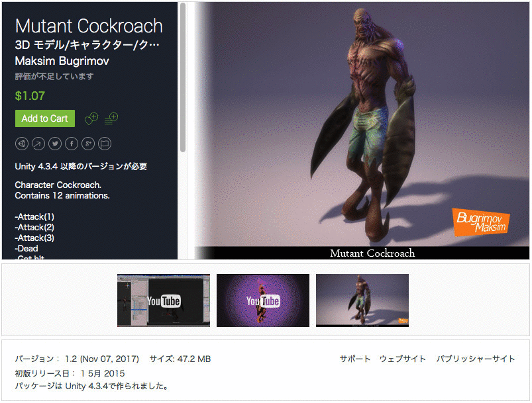Viewport: 532px width, 403px height.
Task: Play the Unity editor YouTube video thumbnail
Action: (164, 300)
